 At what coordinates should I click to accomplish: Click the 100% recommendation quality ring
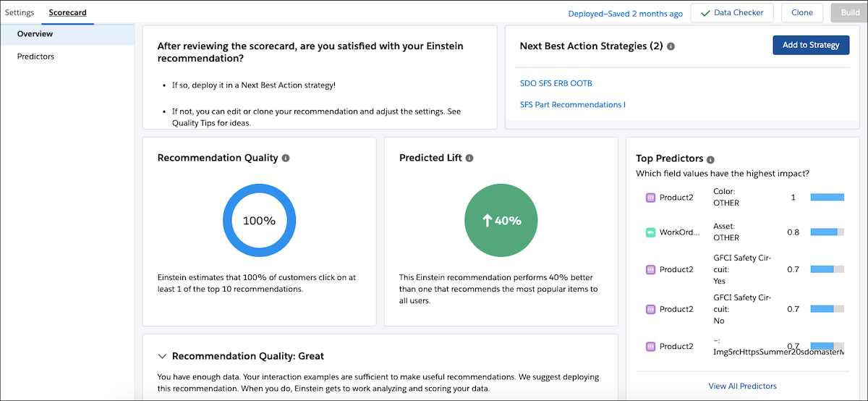pos(259,221)
